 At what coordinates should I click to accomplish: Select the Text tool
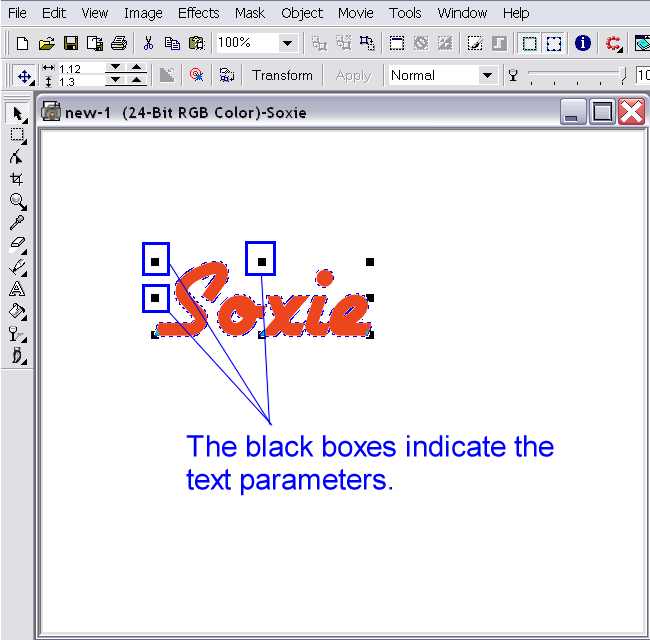(x=17, y=289)
